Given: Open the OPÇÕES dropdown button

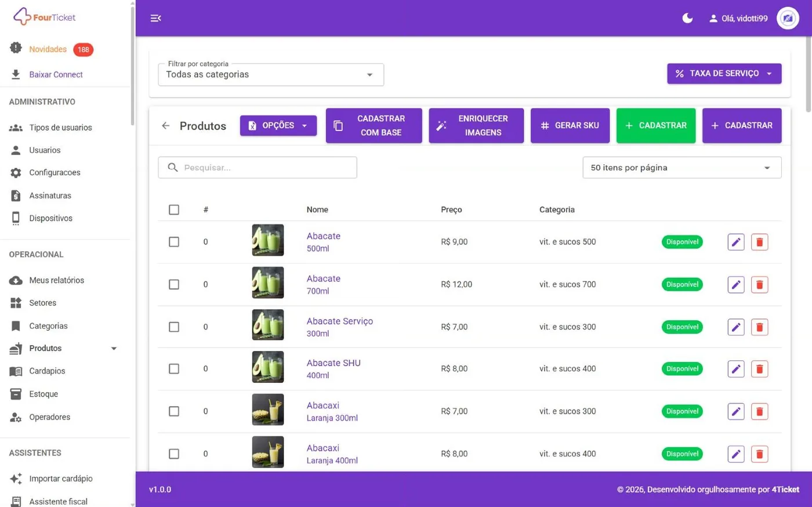Looking at the screenshot, I should tap(278, 125).
